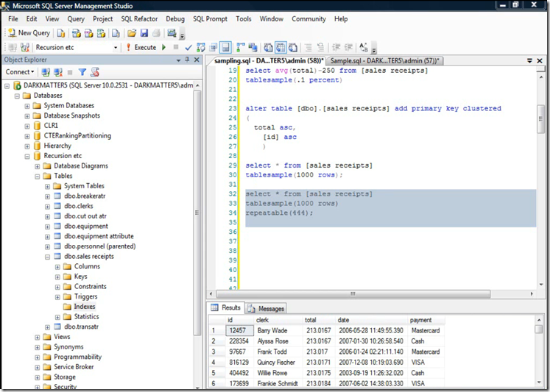Open a SQL Server Compact query
The image size is (550, 392).
coord(116,33)
